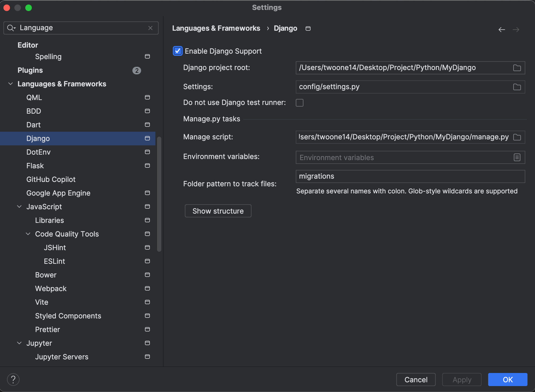Browse for Manage script file
535x392 pixels.
tap(517, 137)
